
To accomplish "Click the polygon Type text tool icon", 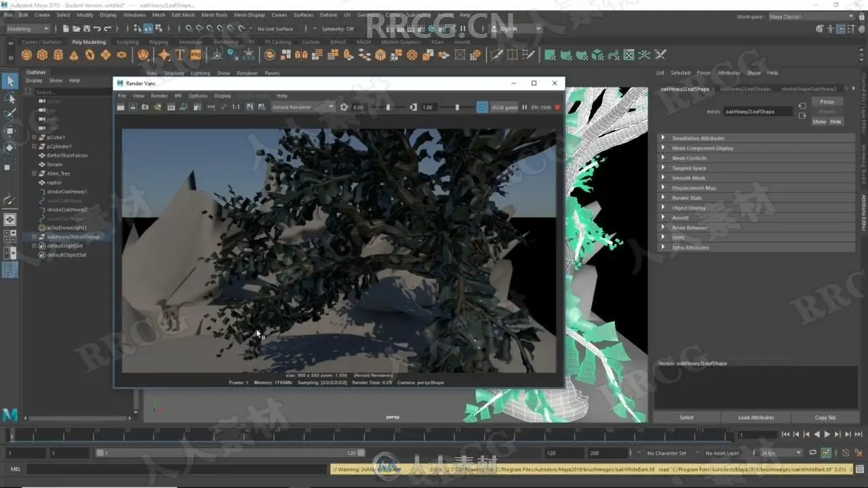I will (180, 55).
